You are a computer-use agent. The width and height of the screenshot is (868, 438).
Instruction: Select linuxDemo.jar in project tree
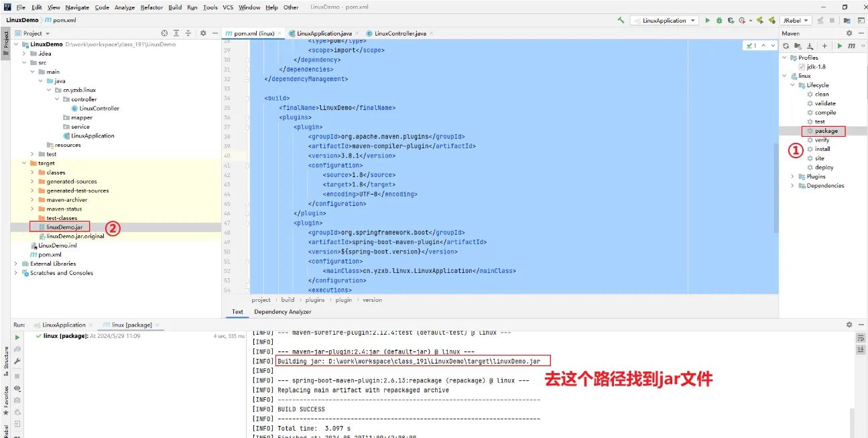[64, 227]
